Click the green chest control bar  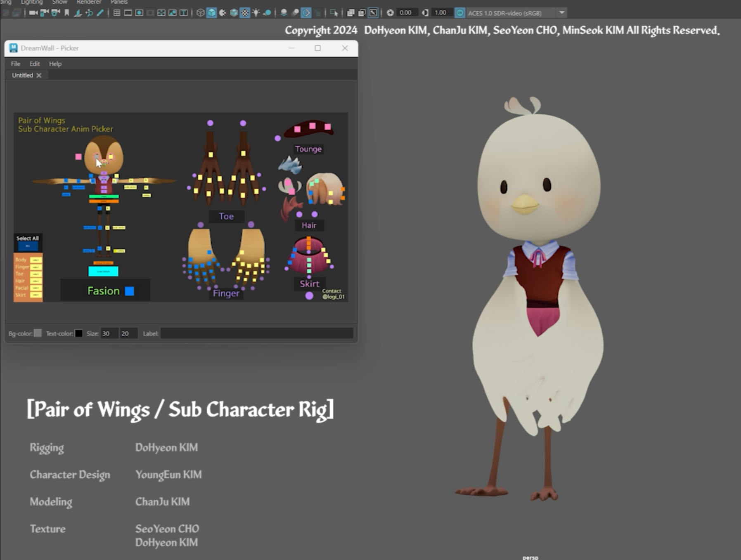coord(104,197)
